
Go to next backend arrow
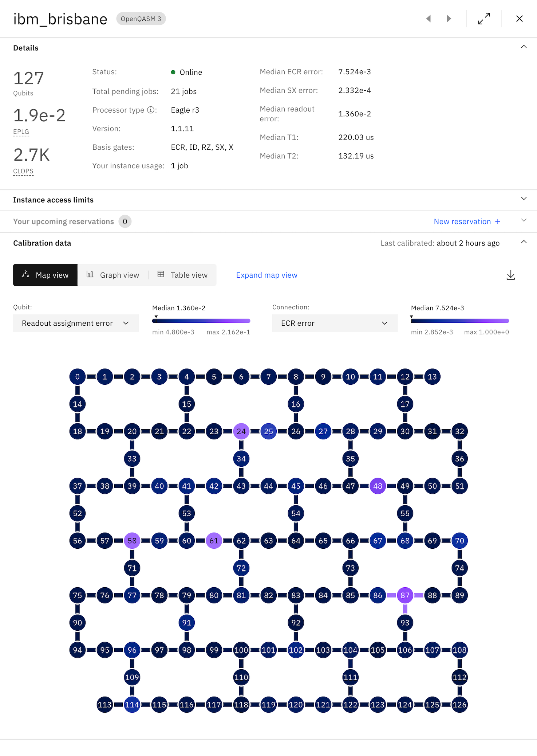pos(449,19)
